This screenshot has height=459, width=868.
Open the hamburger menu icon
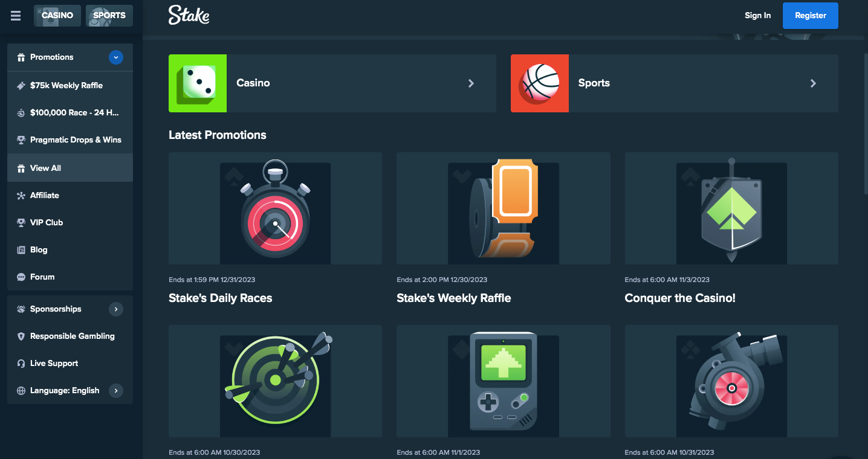click(x=16, y=16)
